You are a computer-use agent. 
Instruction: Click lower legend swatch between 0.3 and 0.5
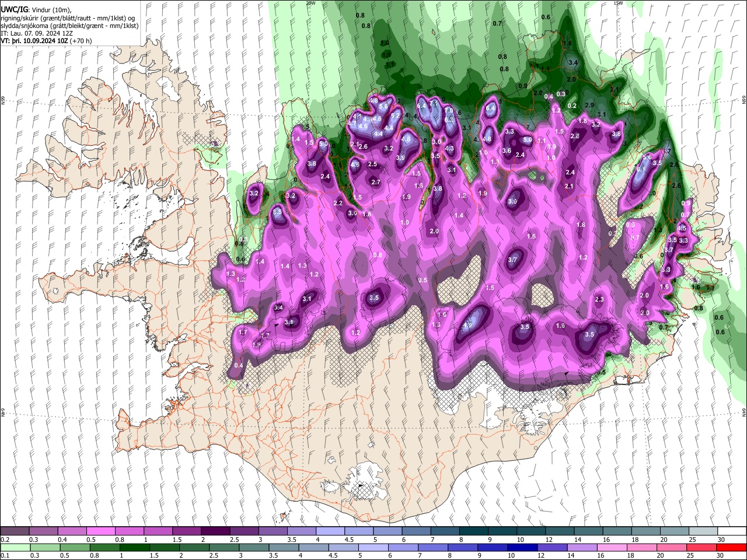coord(44,547)
